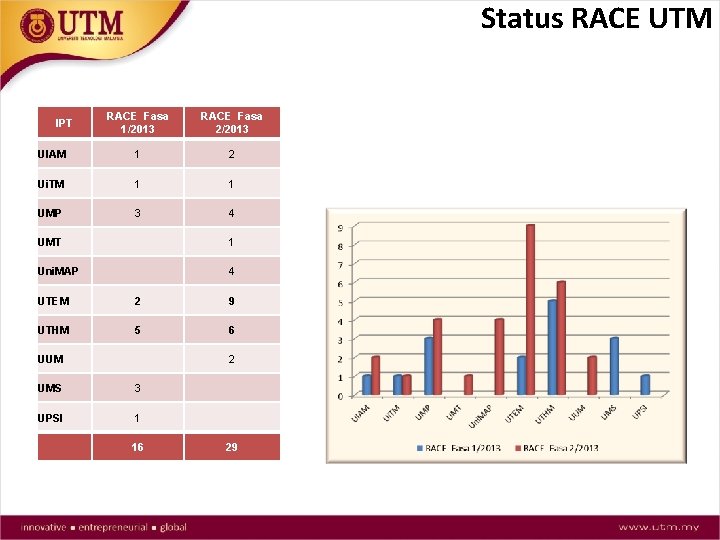The image size is (720, 540).
Task: Click the 'UniMAP' chart axis label
Action: [x=480, y=417]
